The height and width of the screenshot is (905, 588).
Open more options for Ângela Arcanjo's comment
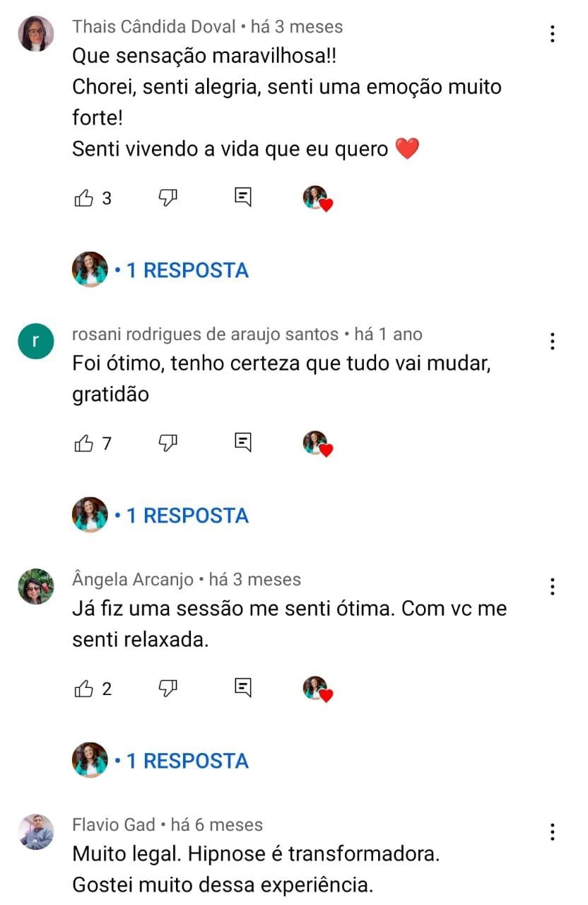point(553,586)
